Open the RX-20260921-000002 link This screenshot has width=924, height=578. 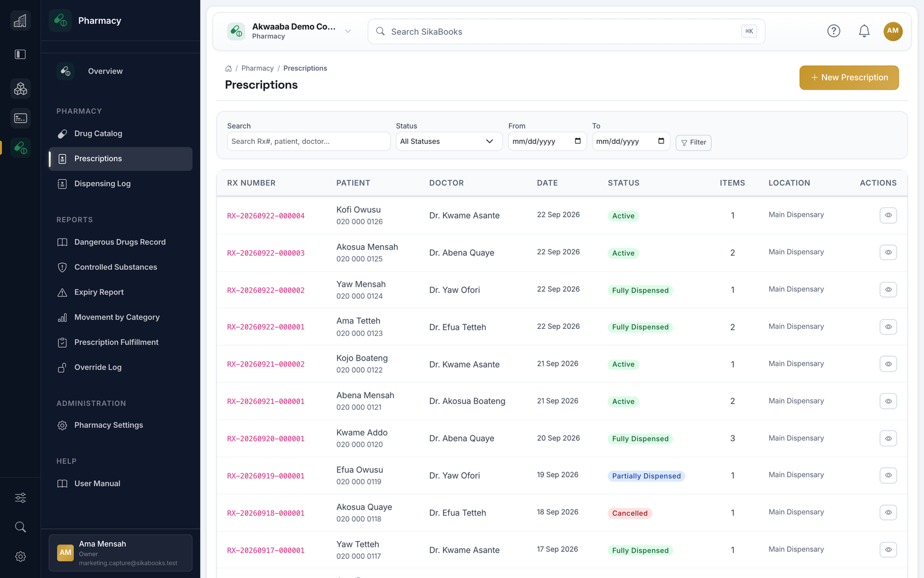(266, 365)
